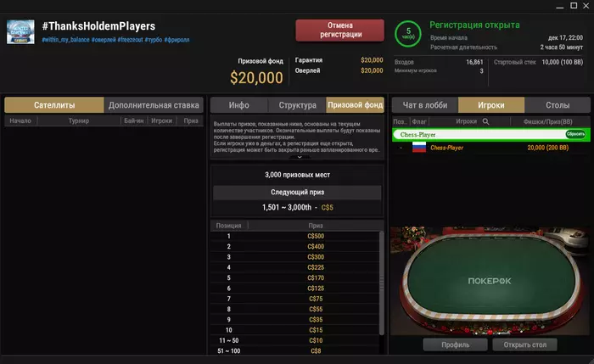
Task: Click the Профиль button
Action: 455,344
